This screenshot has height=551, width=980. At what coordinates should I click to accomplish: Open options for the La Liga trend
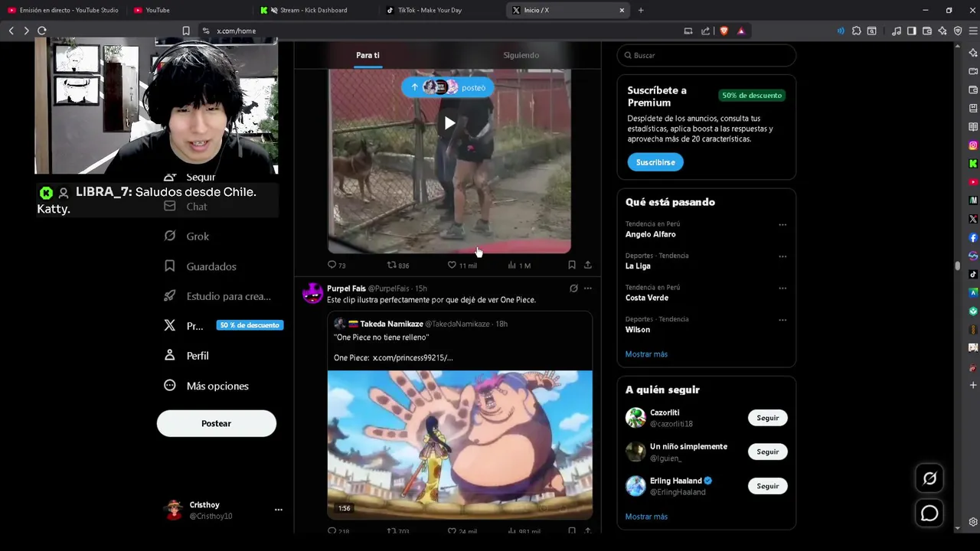click(782, 256)
